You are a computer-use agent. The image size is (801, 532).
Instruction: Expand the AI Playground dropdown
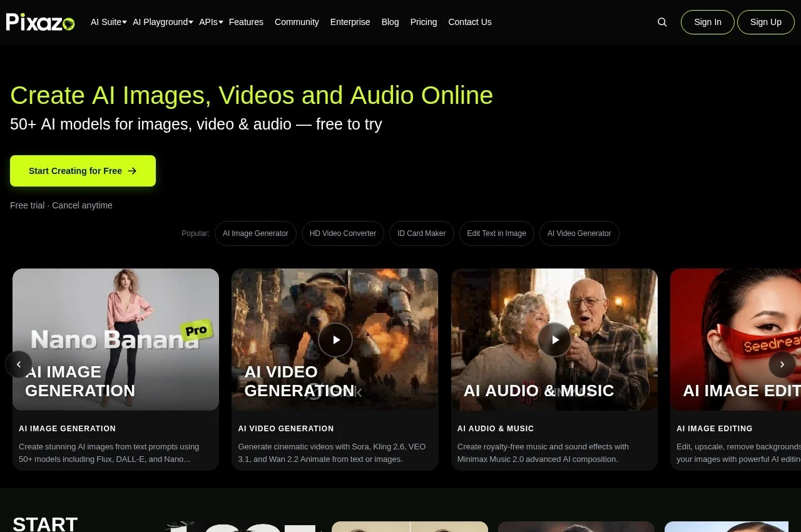[x=163, y=22]
